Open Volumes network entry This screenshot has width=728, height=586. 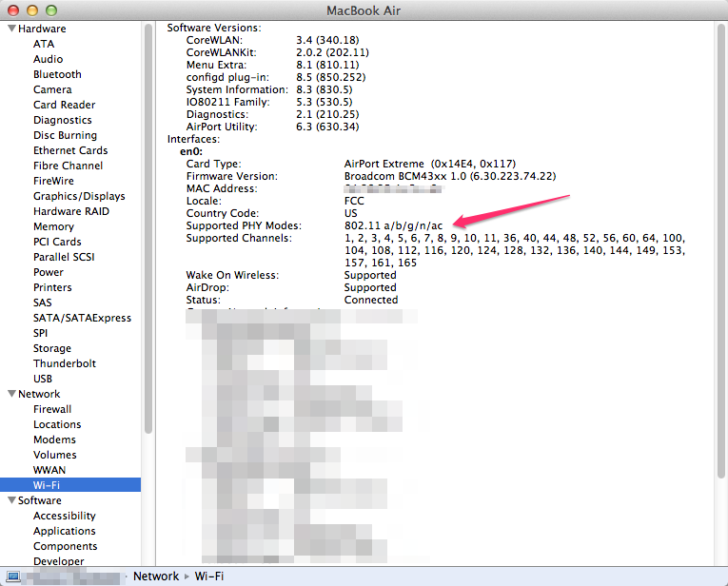point(55,455)
